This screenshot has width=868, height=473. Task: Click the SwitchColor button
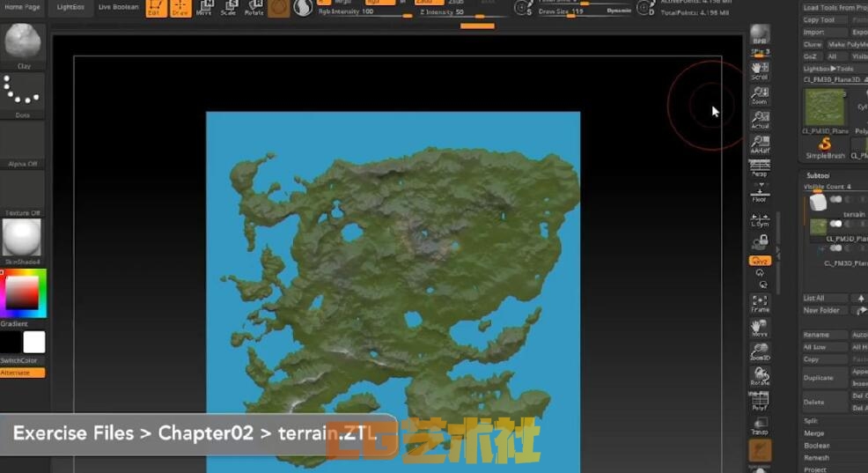pyautogui.click(x=23, y=360)
